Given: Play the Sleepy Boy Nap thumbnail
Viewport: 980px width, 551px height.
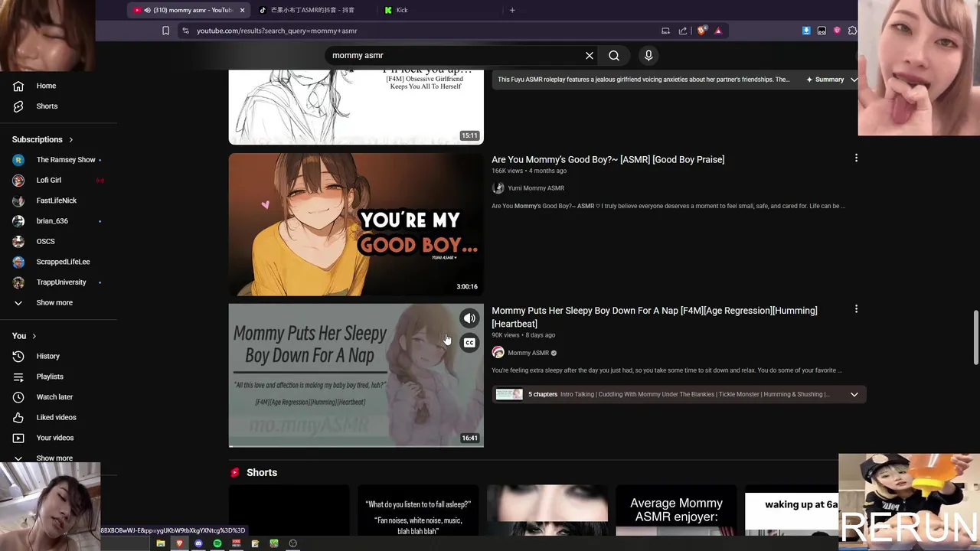Looking at the screenshot, I should tap(356, 375).
